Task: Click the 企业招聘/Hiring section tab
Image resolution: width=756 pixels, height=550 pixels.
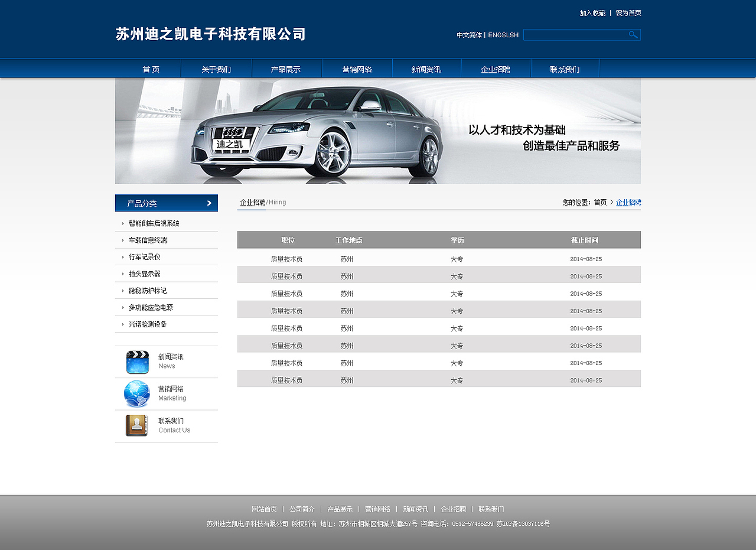Action: (263, 202)
